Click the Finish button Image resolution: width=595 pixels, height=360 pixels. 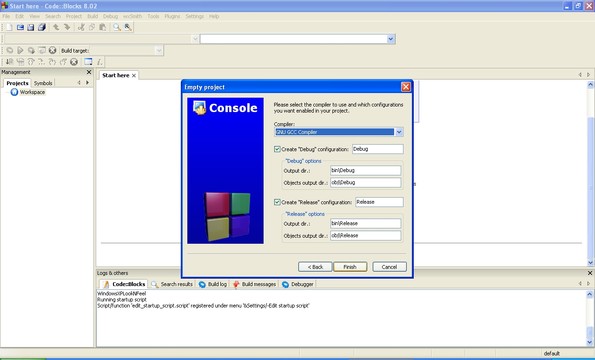(350, 267)
